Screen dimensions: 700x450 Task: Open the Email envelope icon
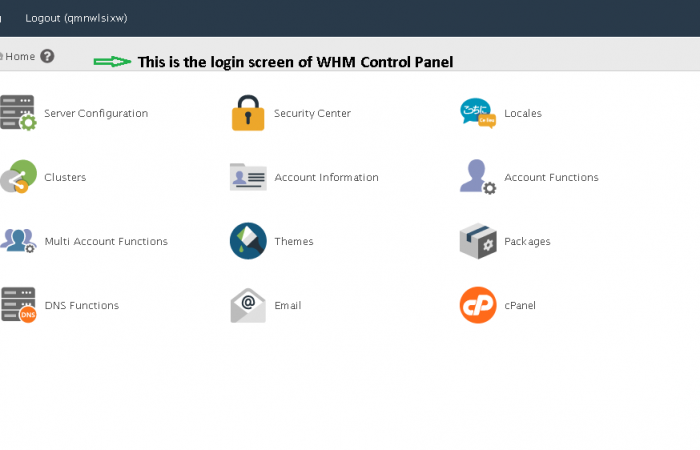pos(248,305)
